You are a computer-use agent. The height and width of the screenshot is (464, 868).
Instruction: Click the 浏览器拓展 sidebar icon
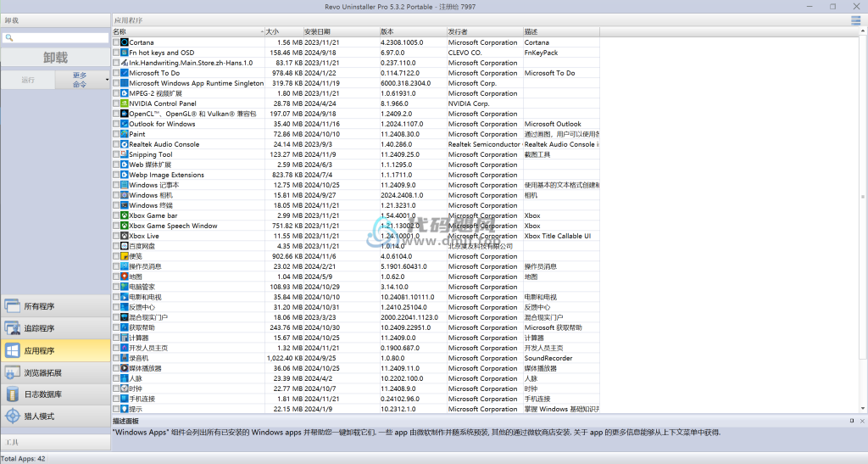click(12, 372)
